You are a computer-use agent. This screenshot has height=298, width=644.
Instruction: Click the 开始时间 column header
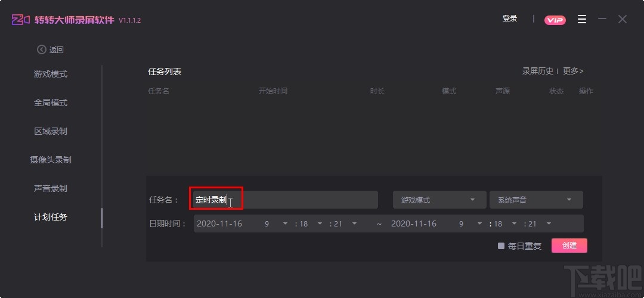pyautogui.click(x=273, y=91)
